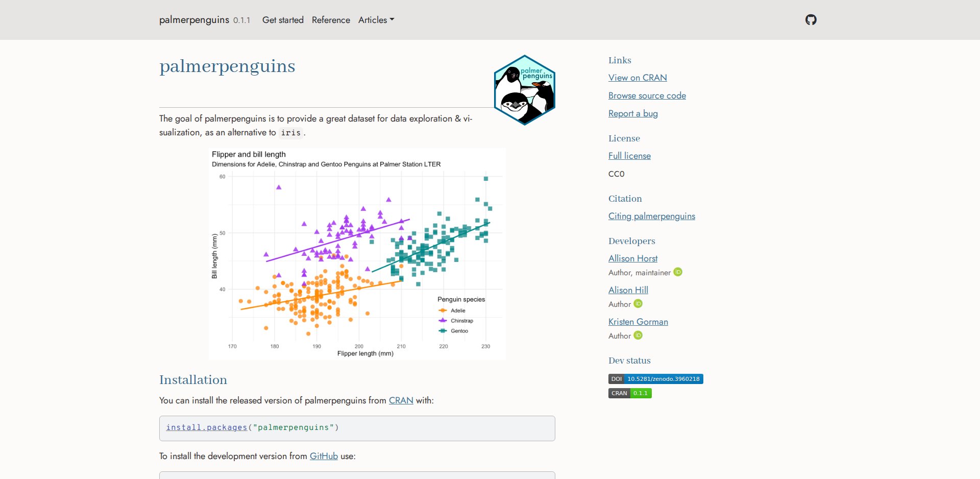980x479 pixels.
Task: Click the License sidebar heading
Action: [x=624, y=138]
